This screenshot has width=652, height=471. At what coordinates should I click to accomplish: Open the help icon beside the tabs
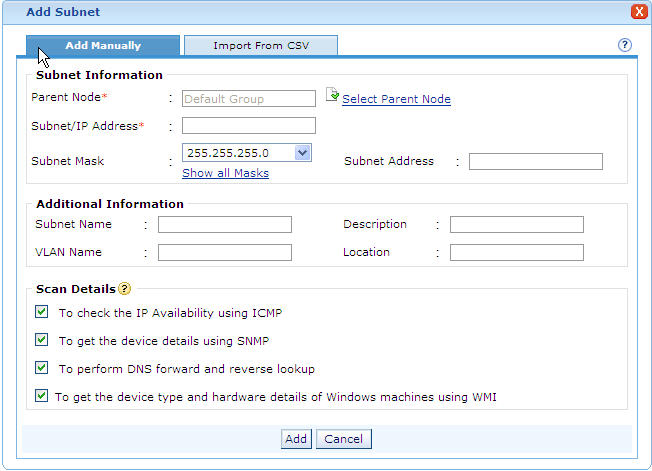tap(624, 45)
